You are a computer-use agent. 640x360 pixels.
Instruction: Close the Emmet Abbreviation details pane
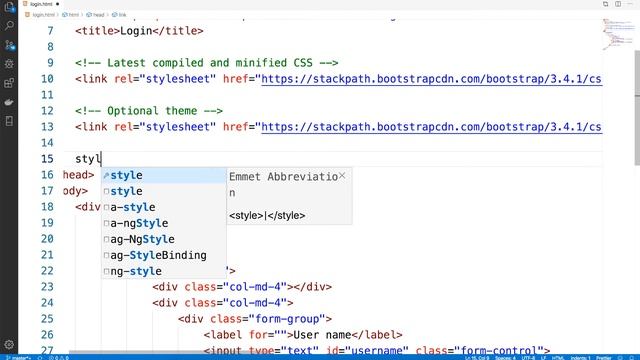pos(342,176)
